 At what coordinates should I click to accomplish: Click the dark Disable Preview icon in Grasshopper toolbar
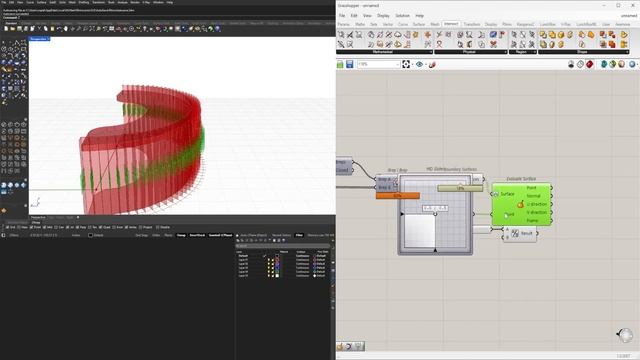[571, 64]
